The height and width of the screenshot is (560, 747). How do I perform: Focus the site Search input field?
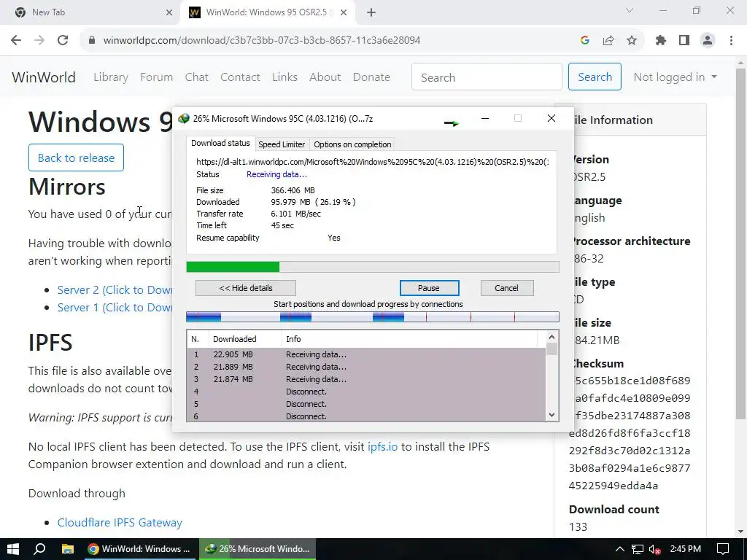point(487,77)
